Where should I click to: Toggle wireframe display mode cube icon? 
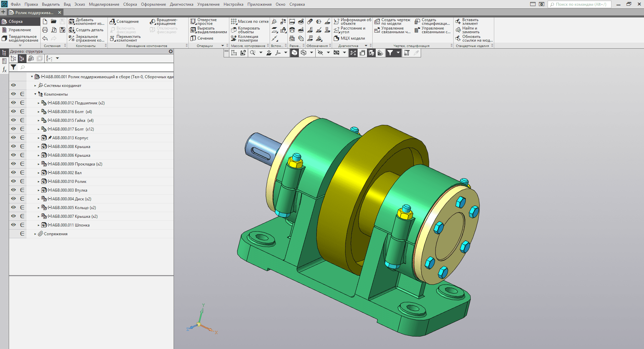click(304, 53)
